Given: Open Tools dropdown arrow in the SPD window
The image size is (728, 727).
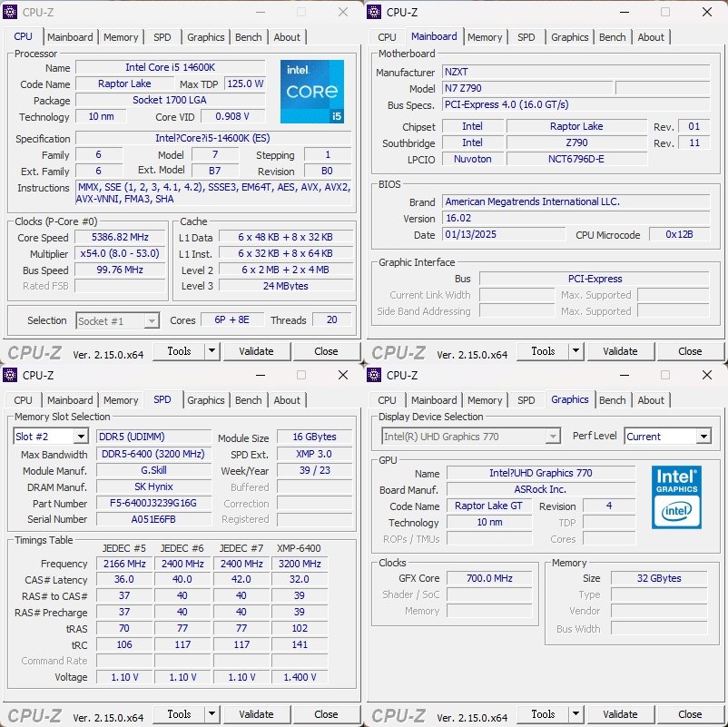Looking at the screenshot, I should (x=212, y=714).
